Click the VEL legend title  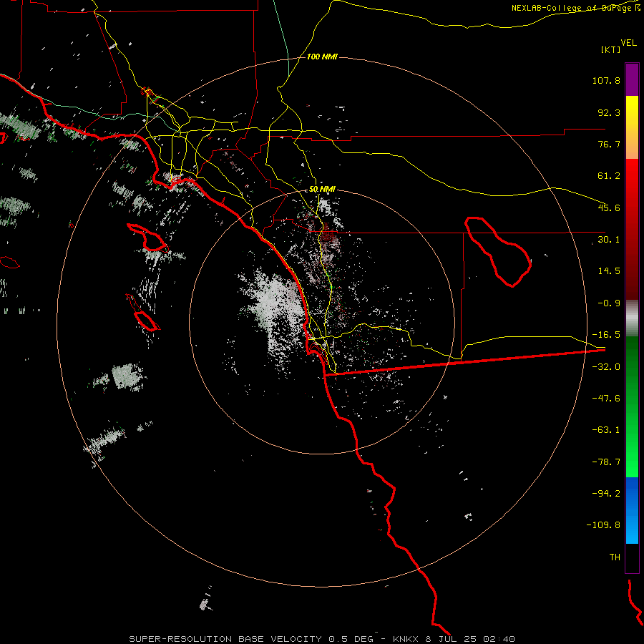tap(629, 42)
